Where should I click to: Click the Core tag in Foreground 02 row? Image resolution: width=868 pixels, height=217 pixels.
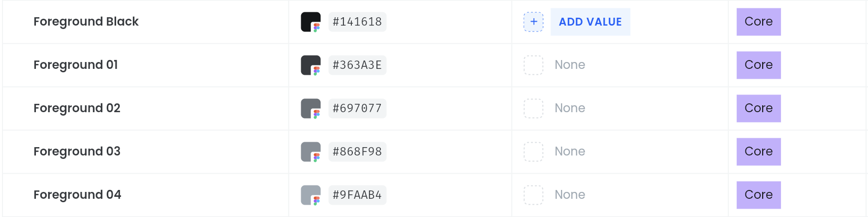point(759,108)
